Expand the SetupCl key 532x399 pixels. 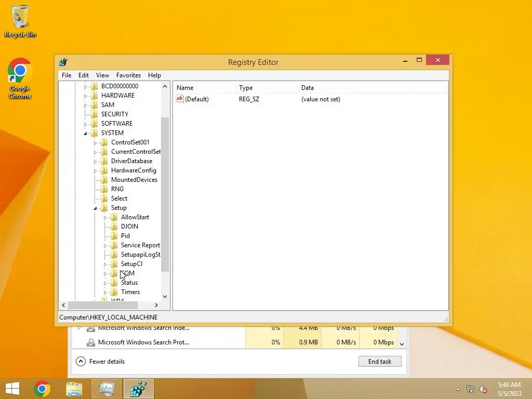tap(105, 264)
